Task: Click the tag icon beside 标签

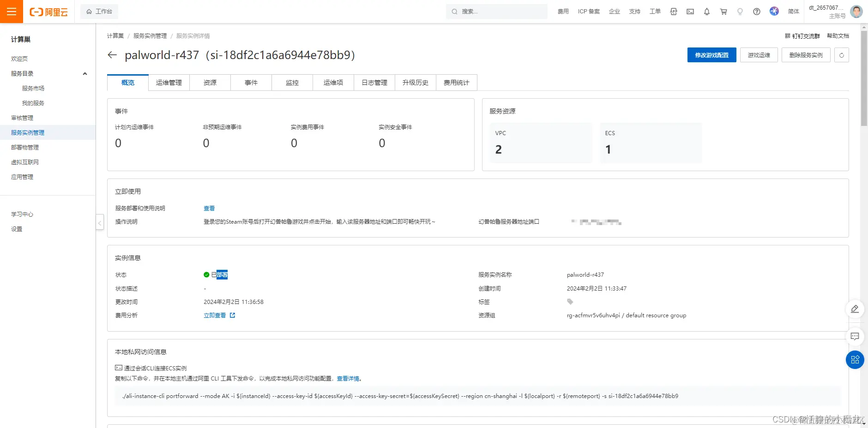Action: tap(570, 302)
